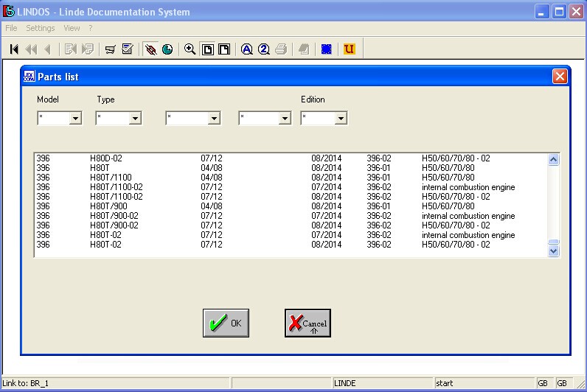This screenshot has height=392, width=587.
Task: Select the first page layout icon
Action: 207,49
